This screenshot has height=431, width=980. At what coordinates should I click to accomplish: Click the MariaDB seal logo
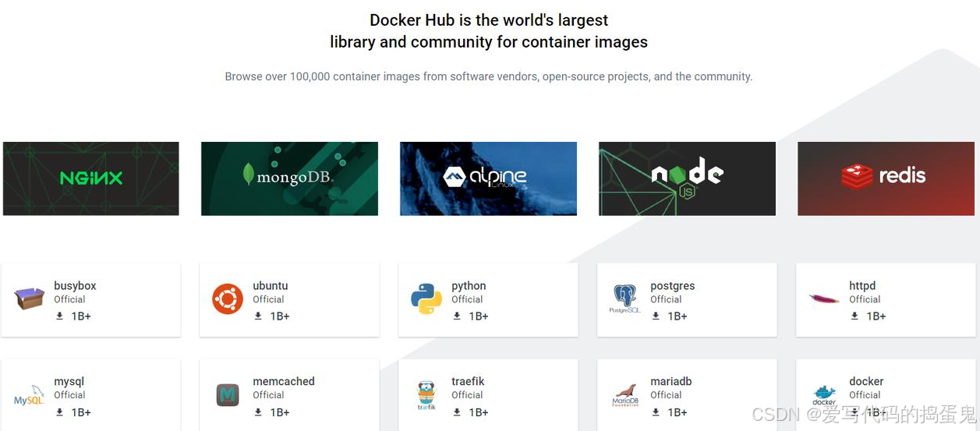624,396
